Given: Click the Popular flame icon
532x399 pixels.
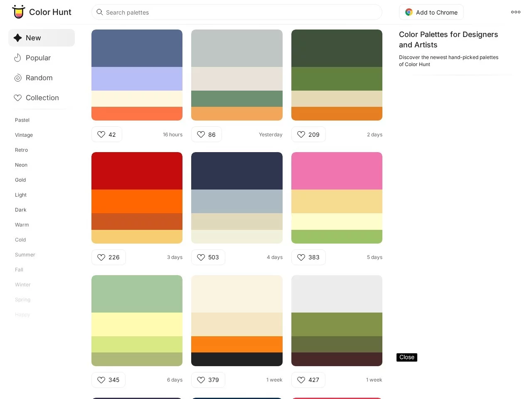Looking at the screenshot, I should point(17,58).
